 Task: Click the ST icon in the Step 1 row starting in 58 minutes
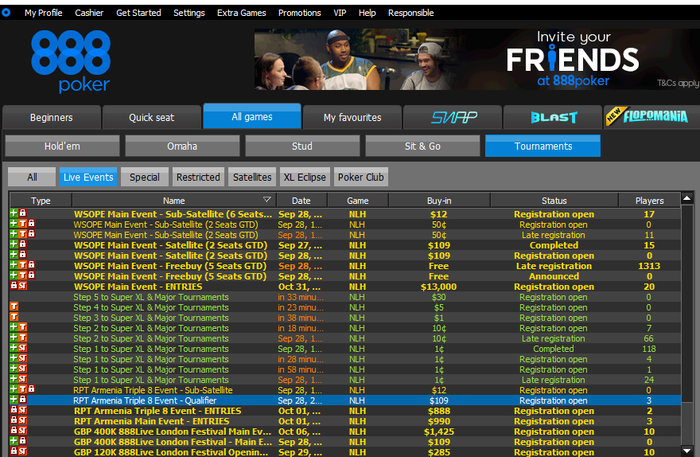[22, 368]
